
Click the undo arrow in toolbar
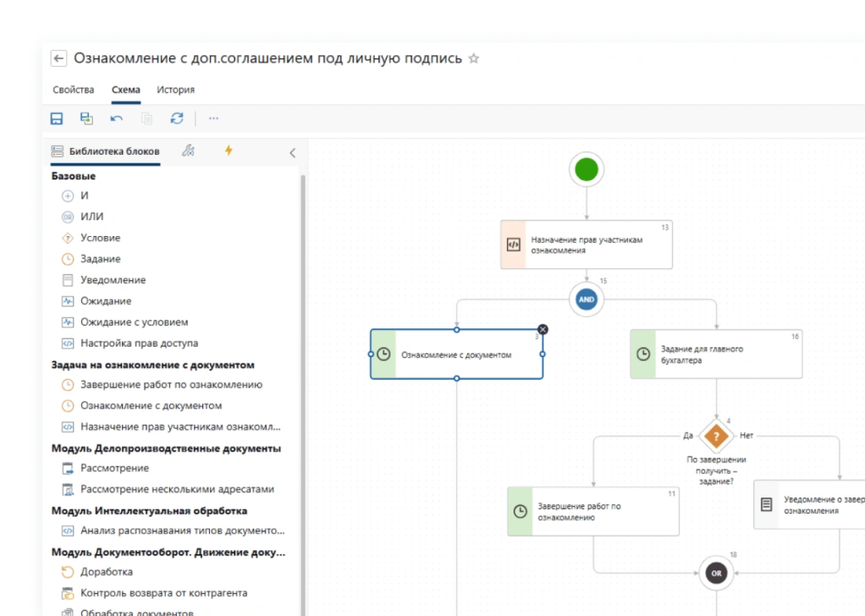pos(116,118)
